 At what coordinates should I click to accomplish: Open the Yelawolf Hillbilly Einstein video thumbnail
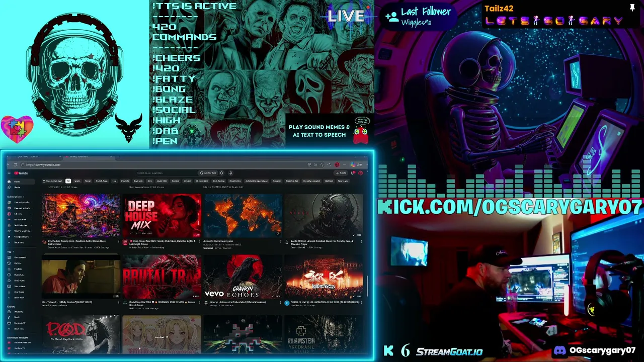(81, 276)
